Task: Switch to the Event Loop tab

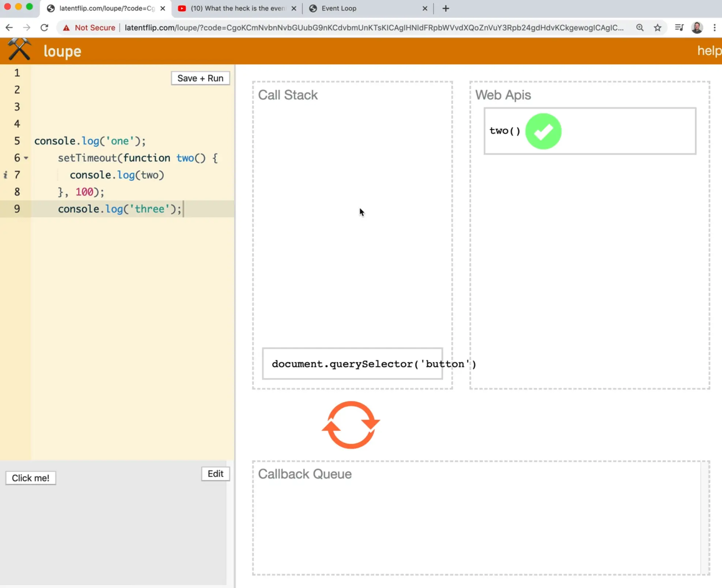Action: (x=338, y=8)
